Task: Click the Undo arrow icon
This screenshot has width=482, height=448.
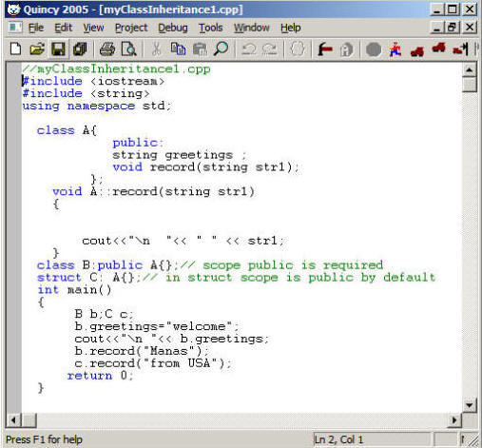Action: (249, 49)
